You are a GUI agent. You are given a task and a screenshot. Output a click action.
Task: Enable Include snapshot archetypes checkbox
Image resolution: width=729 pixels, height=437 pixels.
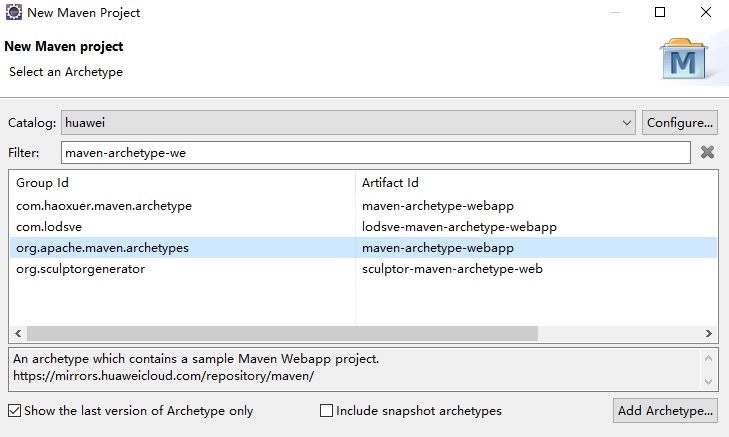326,411
